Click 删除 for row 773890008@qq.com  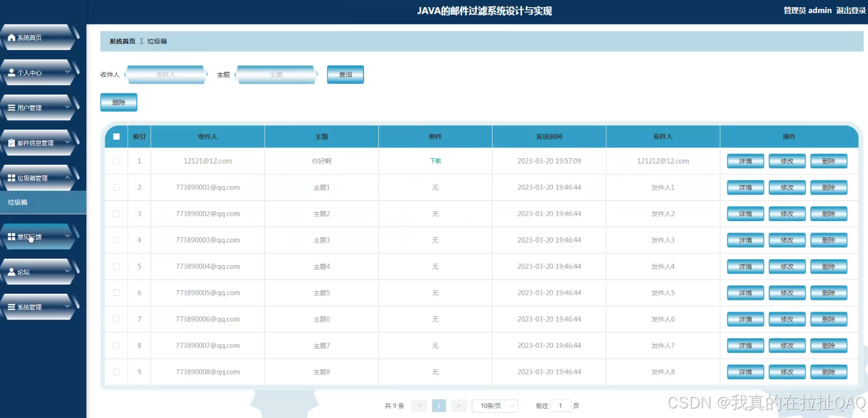click(829, 372)
